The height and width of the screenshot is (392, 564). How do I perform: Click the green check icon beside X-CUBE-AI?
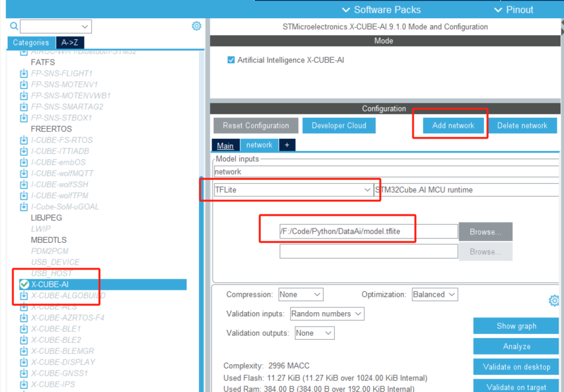[24, 284]
